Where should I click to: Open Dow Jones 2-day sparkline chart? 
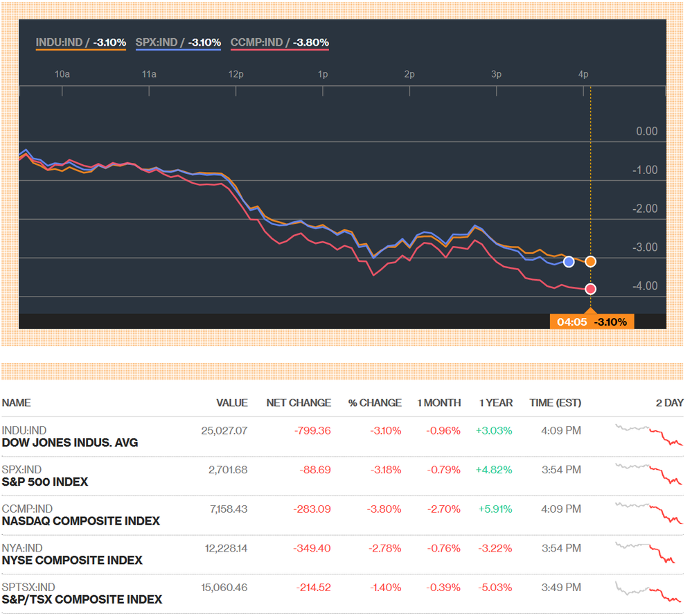pyautogui.click(x=649, y=435)
